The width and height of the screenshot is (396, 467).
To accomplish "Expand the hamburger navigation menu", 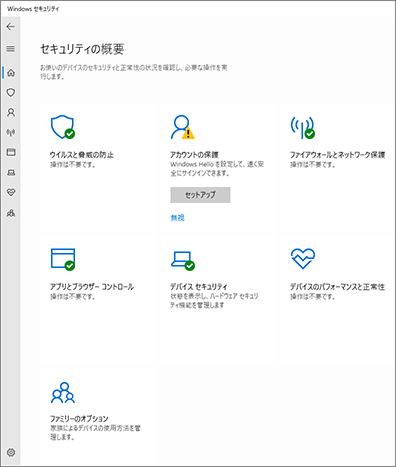I will (11, 49).
